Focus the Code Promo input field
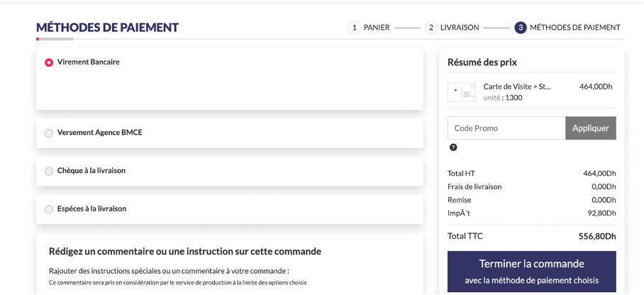The image size is (644, 295). (x=506, y=128)
